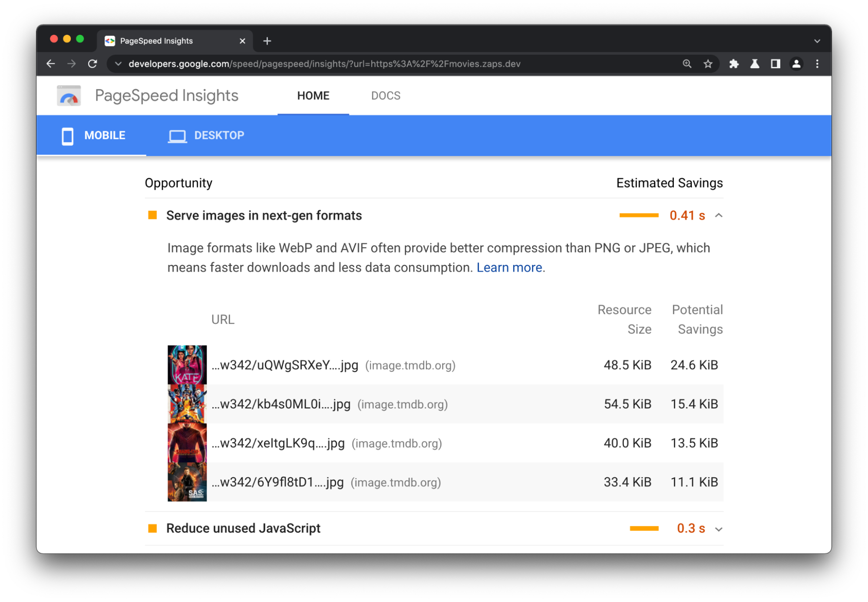Screen dimensions: 868x602
Task: Expand the Reduce unused JavaScript section
Action: click(719, 529)
